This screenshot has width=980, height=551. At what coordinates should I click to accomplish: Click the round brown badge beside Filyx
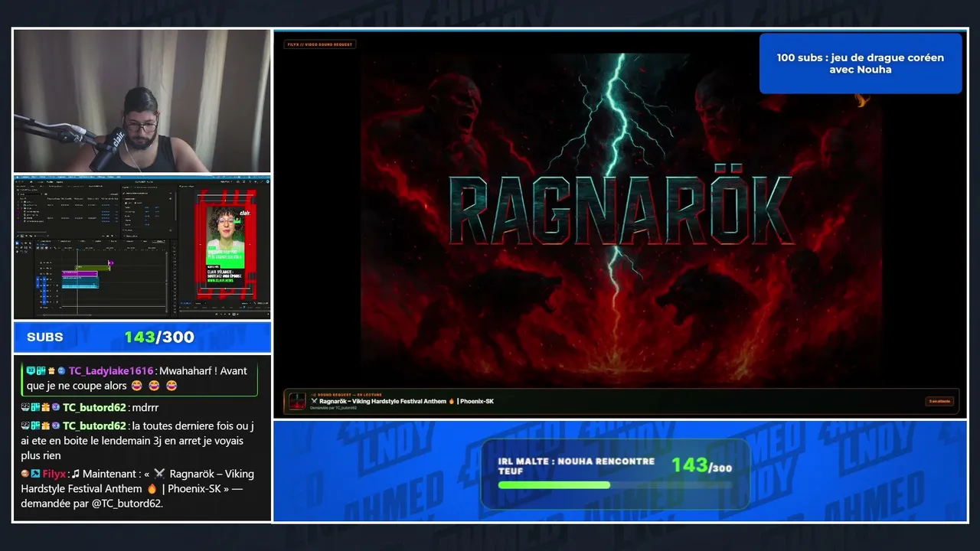tap(25, 474)
